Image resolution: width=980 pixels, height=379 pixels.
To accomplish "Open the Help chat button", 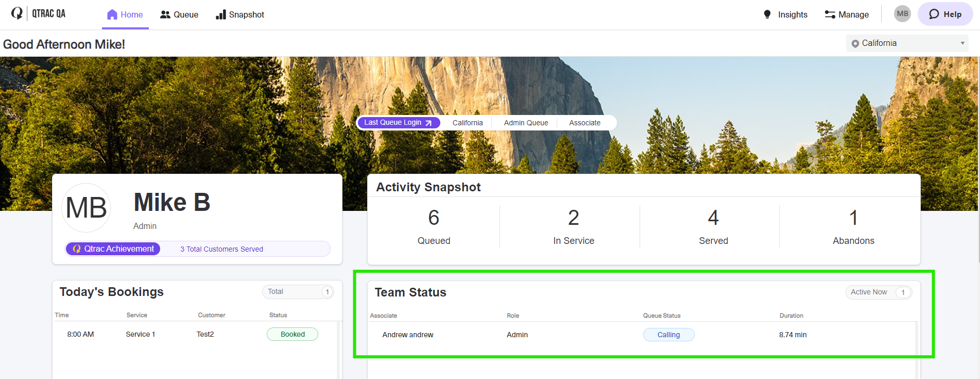I will pos(945,14).
